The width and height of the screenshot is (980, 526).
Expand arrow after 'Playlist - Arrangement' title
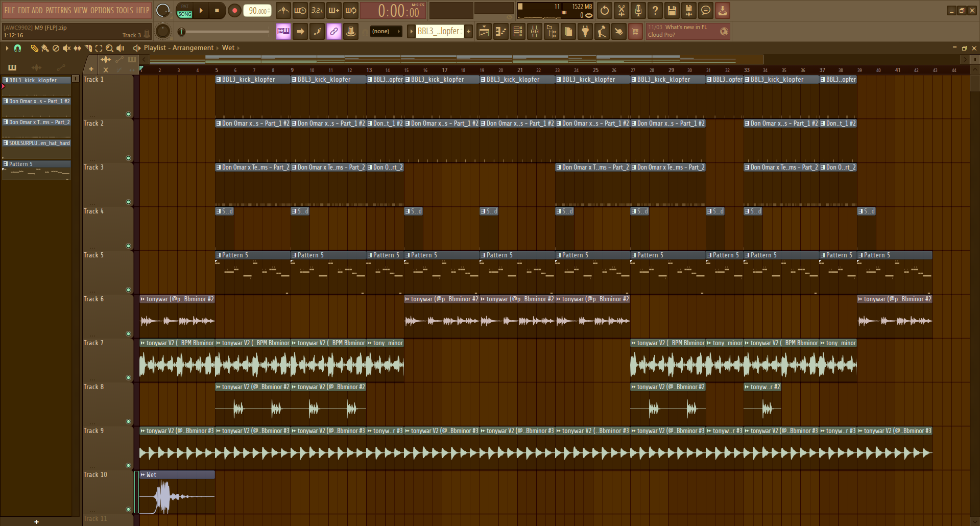[218, 48]
